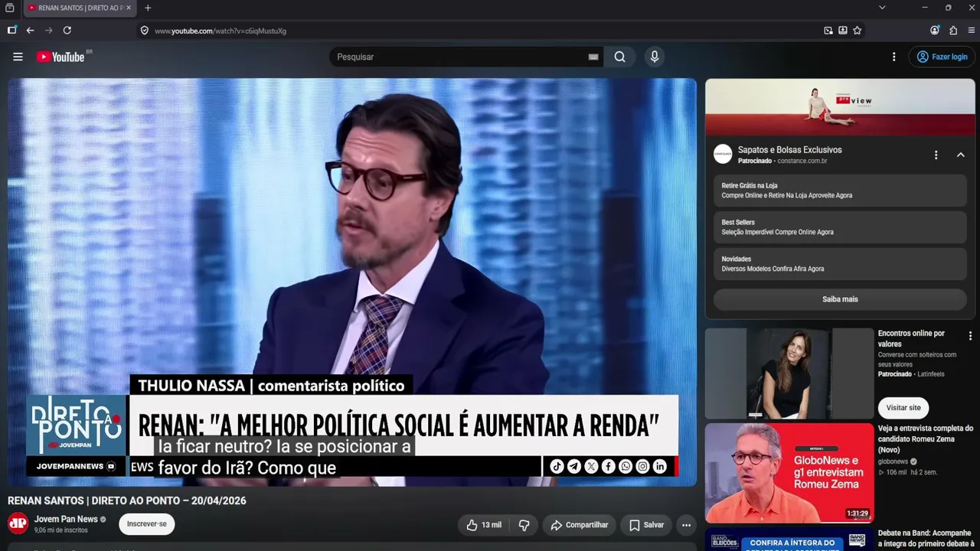Image resolution: width=980 pixels, height=551 pixels.
Task: Open options for Encontros online ad
Action: [x=970, y=336]
